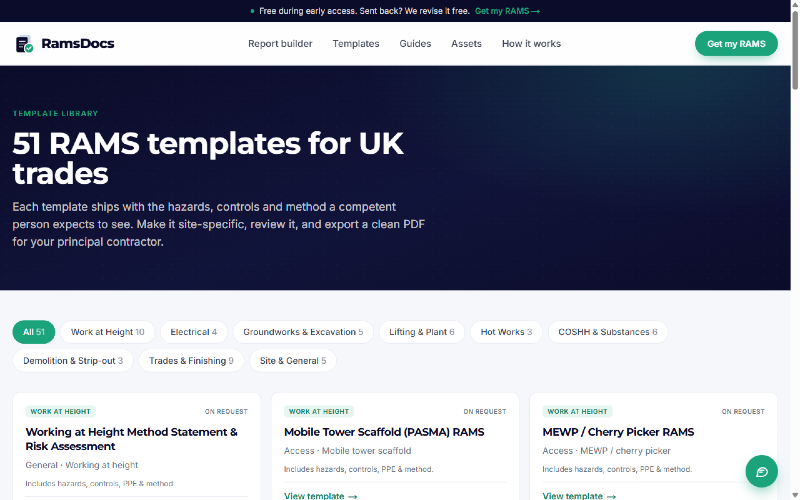Filter by Demolition & Strip-out 3
This screenshot has width=800, height=500.
pyautogui.click(x=73, y=361)
